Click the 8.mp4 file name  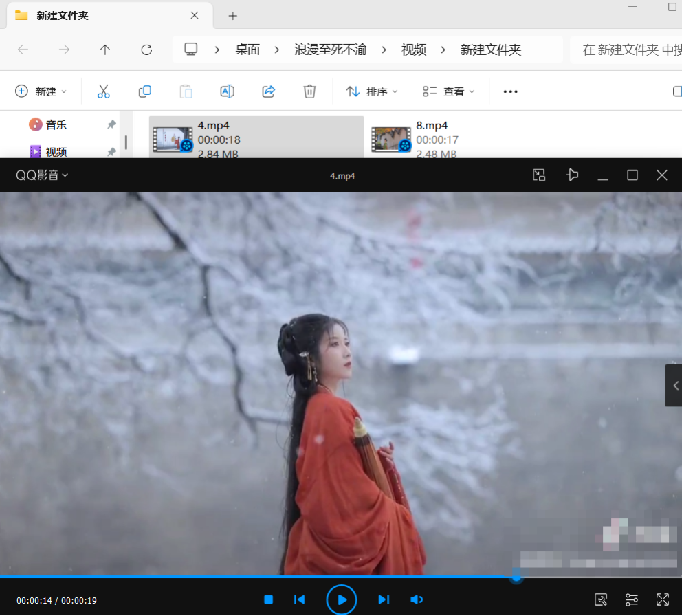click(432, 125)
